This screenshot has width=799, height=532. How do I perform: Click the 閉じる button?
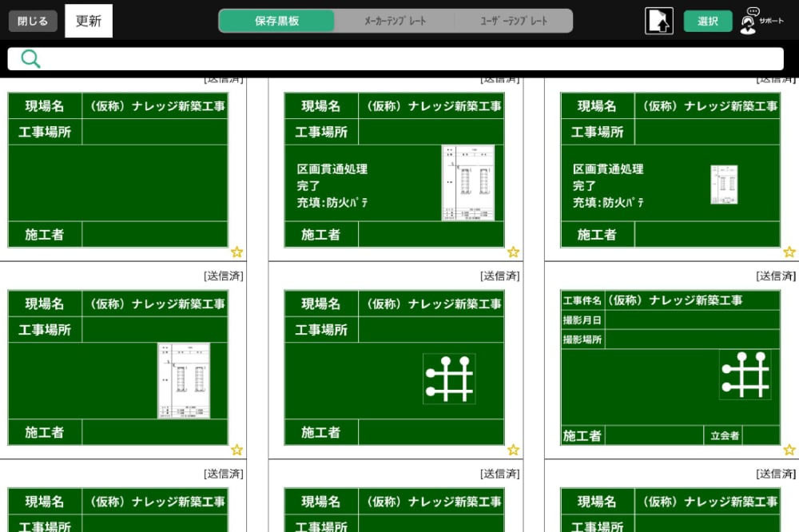[32, 21]
